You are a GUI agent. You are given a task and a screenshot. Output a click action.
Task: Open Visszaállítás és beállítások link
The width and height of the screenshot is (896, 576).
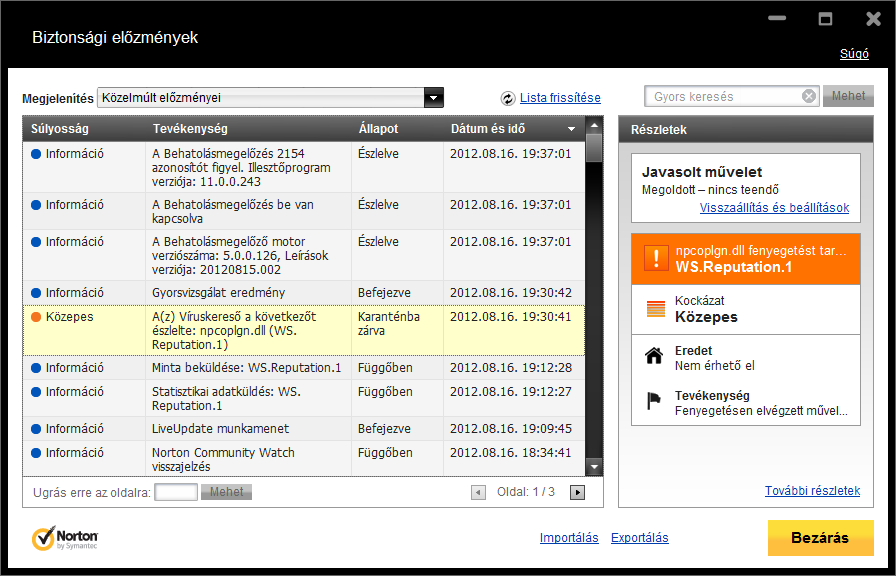(774, 207)
